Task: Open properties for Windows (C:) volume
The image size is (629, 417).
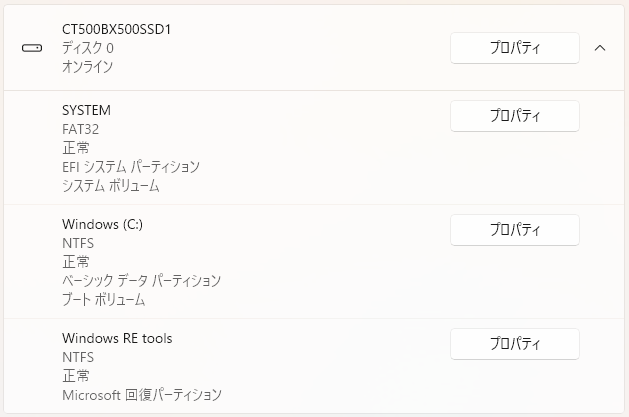Action: (514, 230)
